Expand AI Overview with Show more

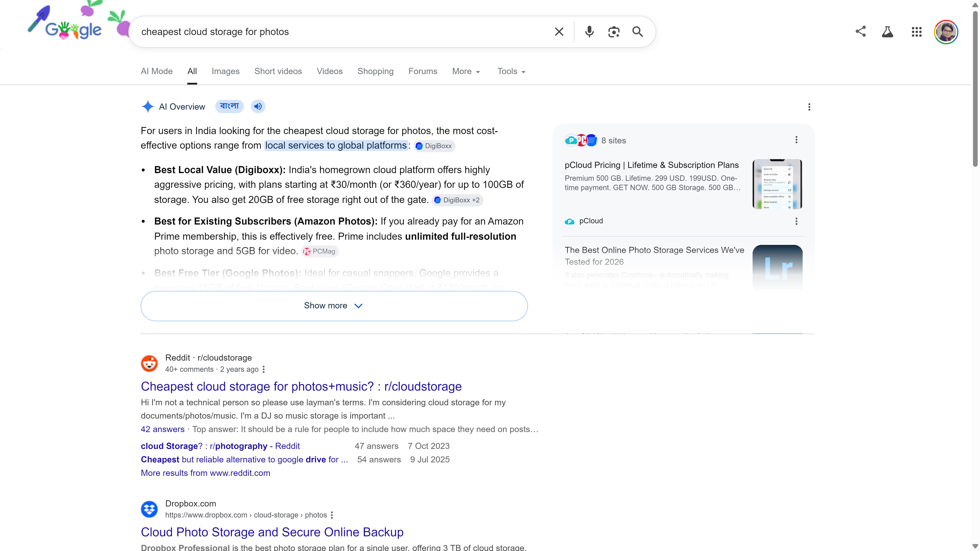tap(334, 306)
